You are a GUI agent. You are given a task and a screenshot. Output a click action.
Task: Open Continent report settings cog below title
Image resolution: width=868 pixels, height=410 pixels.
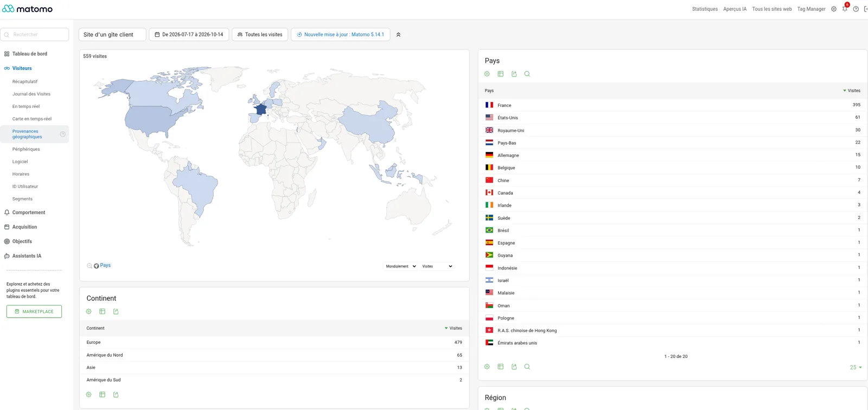[x=89, y=311]
